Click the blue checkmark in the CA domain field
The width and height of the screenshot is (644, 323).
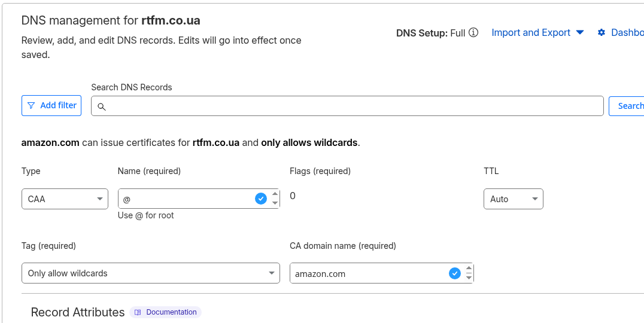click(455, 273)
